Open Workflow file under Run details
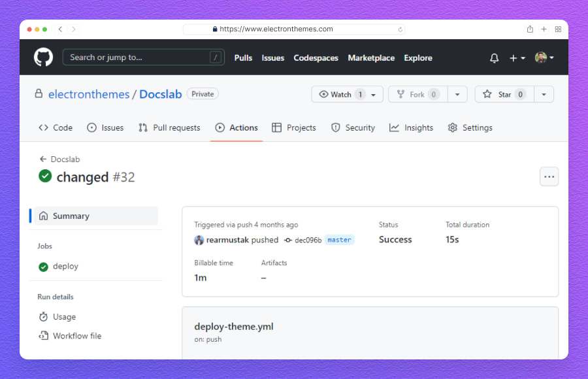Image resolution: width=588 pixels, height=379 pixels. coord(70,336)
